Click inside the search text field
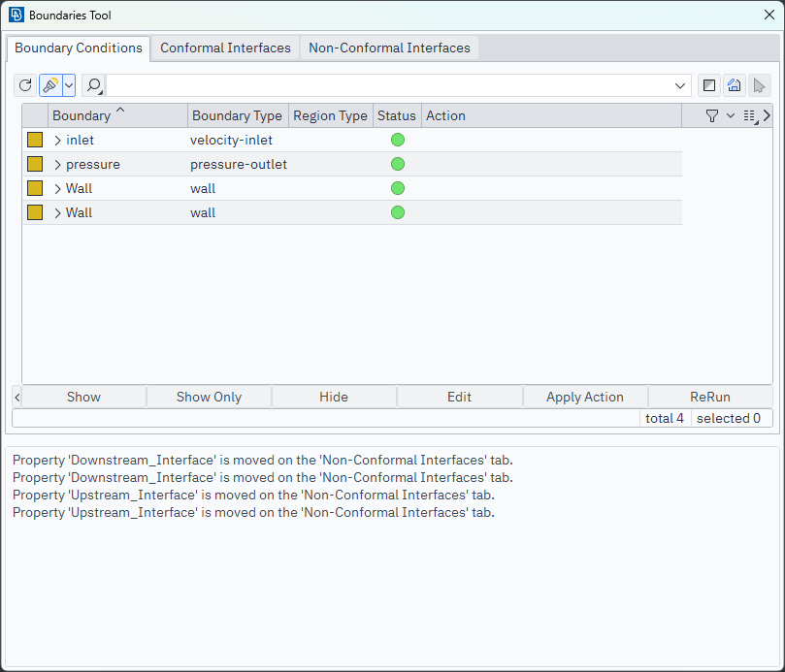 click(x=388, y=85)
